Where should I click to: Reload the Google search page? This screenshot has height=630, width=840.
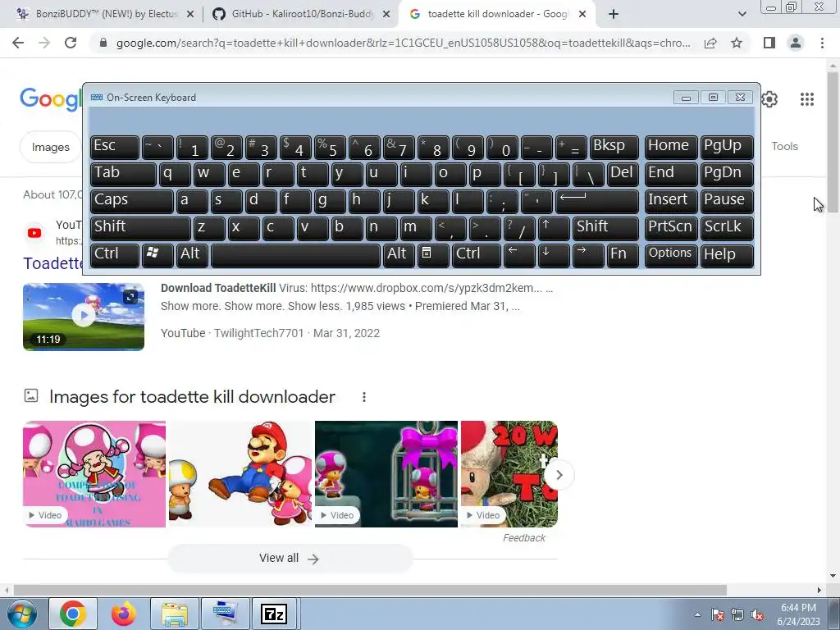coord(71,43)
